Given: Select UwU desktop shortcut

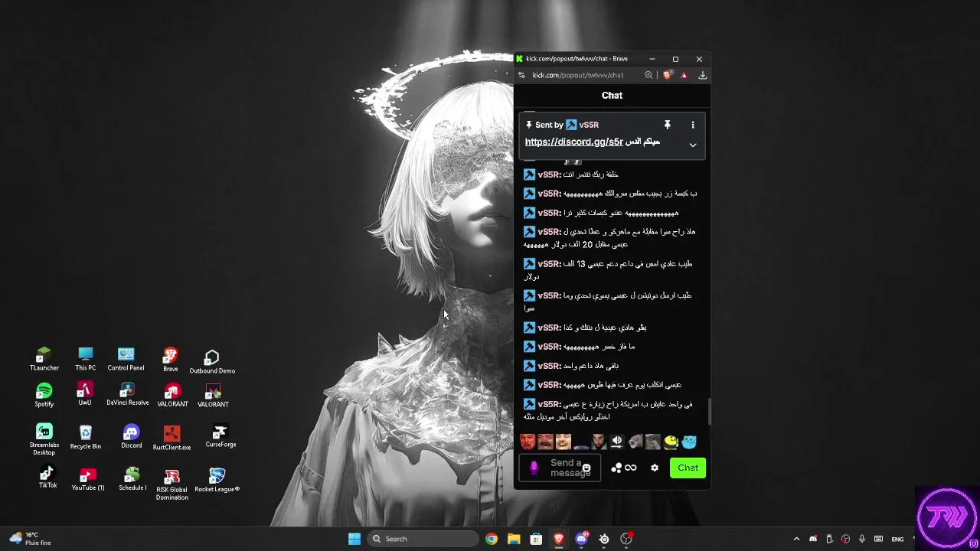Looking at the screenshot, I should coord(84,394).
